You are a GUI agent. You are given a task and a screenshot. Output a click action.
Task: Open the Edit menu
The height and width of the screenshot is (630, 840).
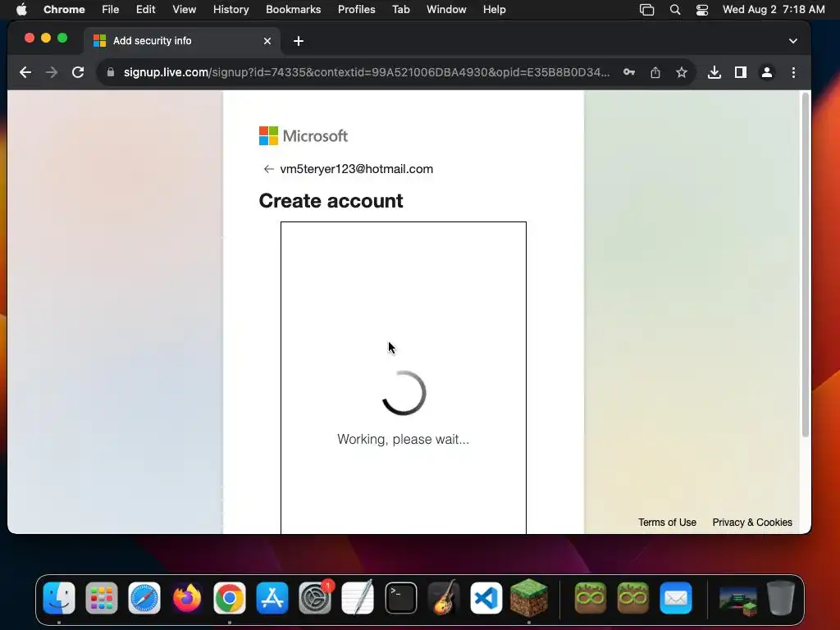(x=145, y=10)
